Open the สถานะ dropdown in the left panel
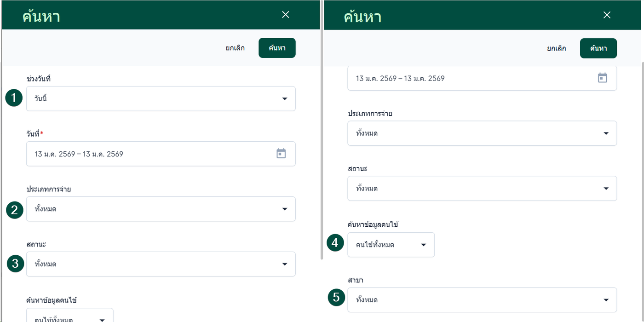 pyautogui.click(x=161, y=264)
